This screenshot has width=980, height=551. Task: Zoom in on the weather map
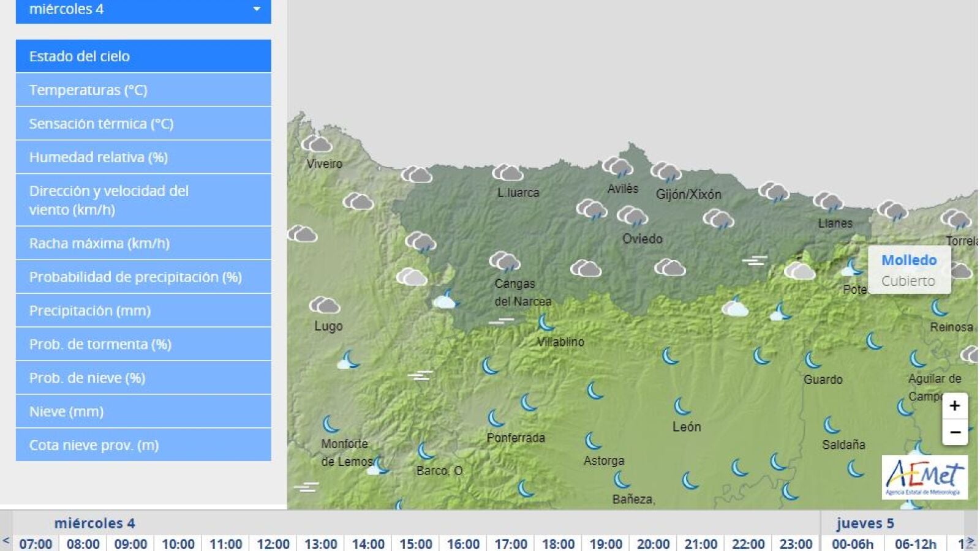click(x=954, y=406)
